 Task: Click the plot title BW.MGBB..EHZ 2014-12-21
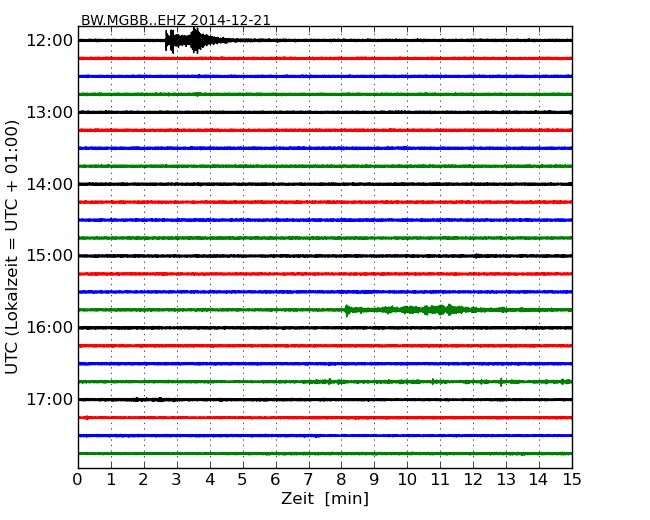pos(175,20)
